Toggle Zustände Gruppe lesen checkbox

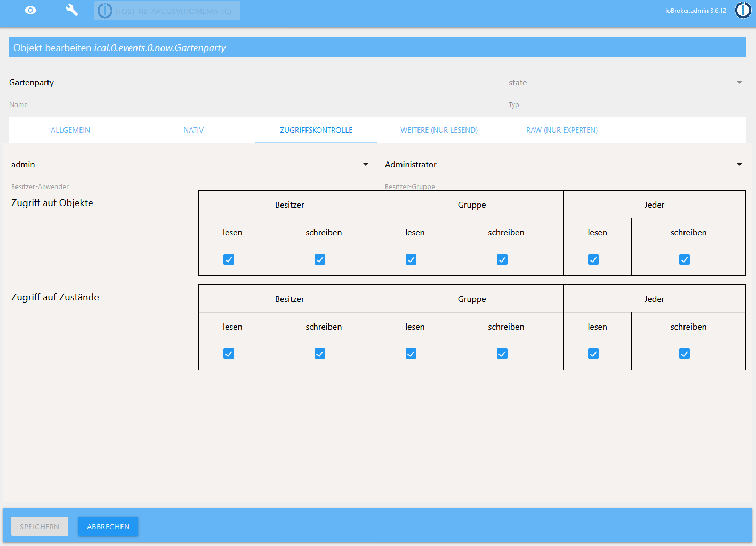[x=411, y=354]
